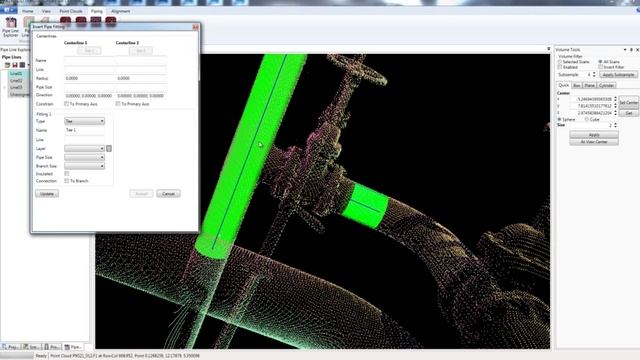Click the grid icon in Pipe Lines toolbar

[22, 65]
